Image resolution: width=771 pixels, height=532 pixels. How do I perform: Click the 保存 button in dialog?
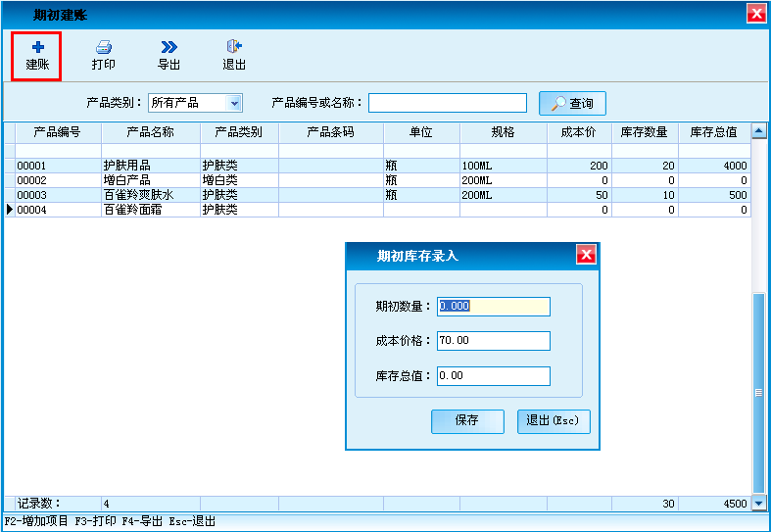467,420
